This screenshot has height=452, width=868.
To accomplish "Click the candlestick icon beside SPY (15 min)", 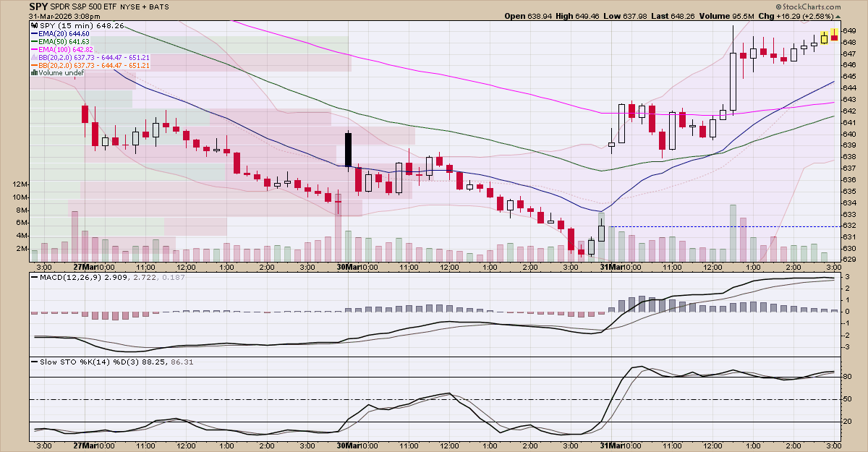I will (x=34, y=25).
